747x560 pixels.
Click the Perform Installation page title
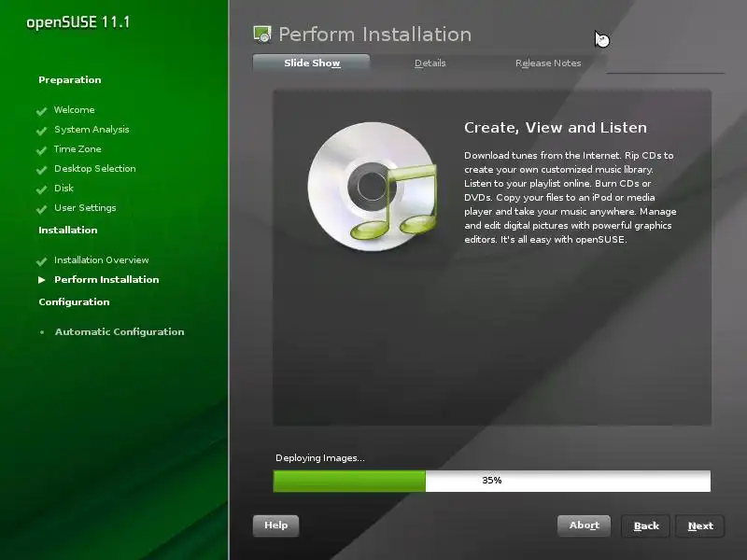[375, 35]
